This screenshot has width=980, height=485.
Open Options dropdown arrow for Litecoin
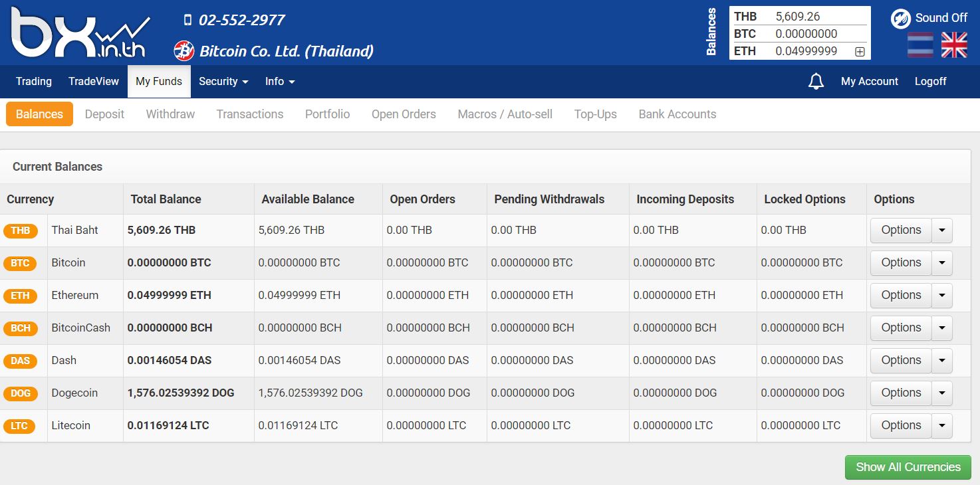(x=942, y=426)
